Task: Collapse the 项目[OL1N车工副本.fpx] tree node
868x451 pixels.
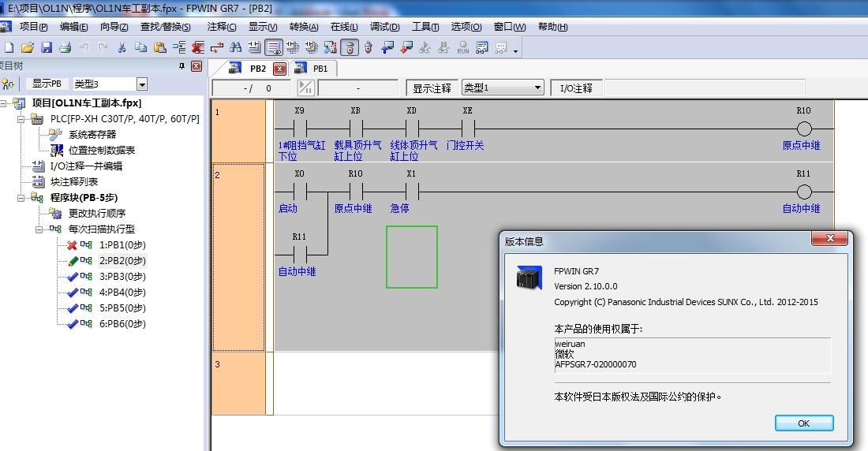Action: pyautogui.click(x=4, y=103)
